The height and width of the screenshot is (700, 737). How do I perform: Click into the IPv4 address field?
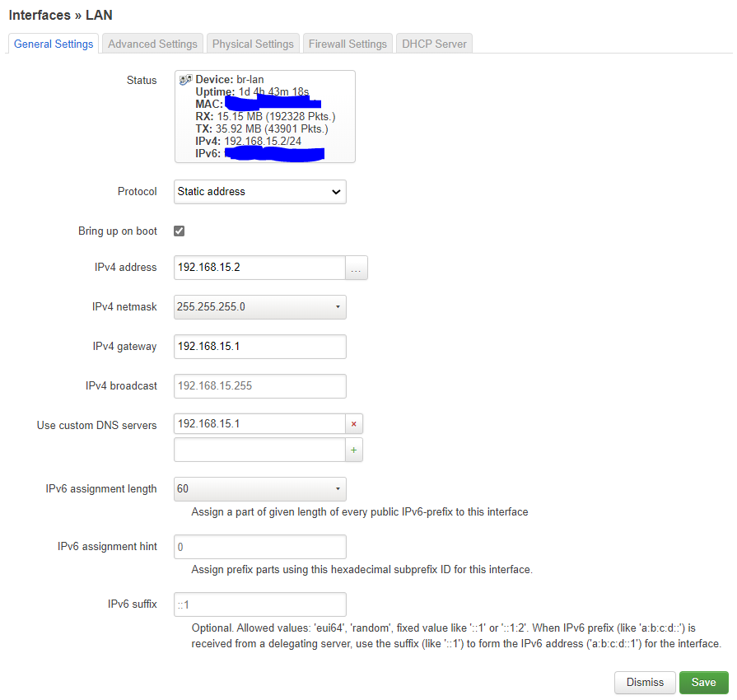point(259,268)
